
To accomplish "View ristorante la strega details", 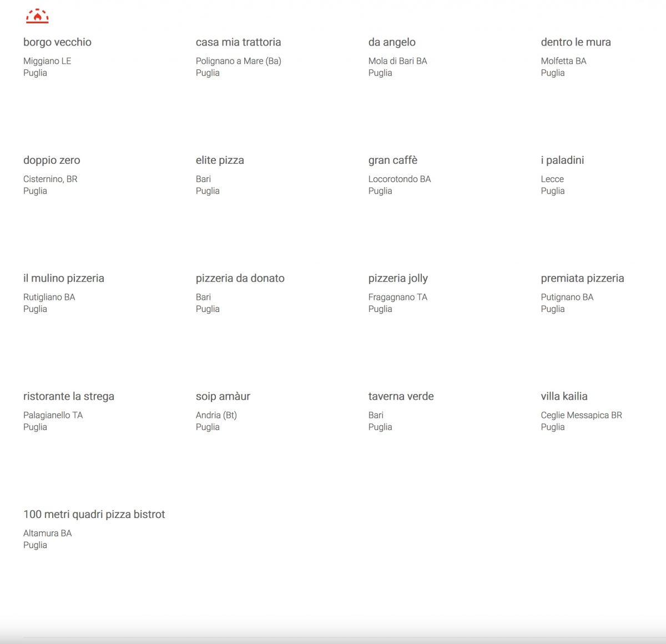I will point(69,396).
